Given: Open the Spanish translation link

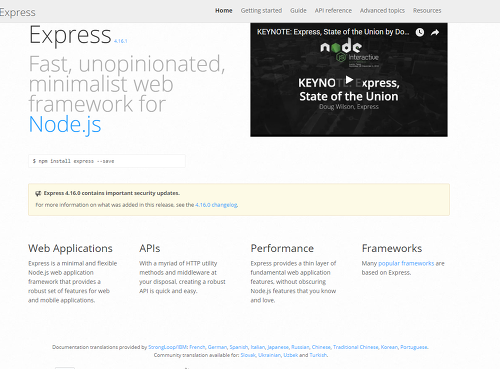Looking at the screenshot, I should (239, 347).
